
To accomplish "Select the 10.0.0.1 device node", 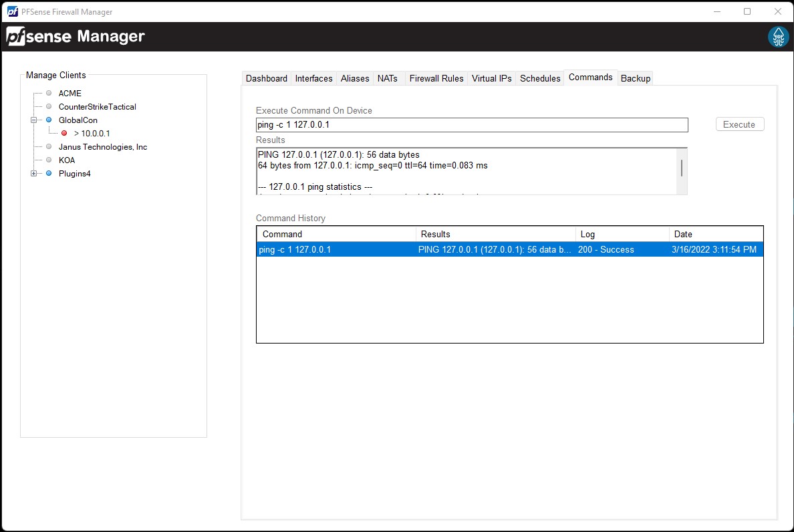I will tap(92, 133).
